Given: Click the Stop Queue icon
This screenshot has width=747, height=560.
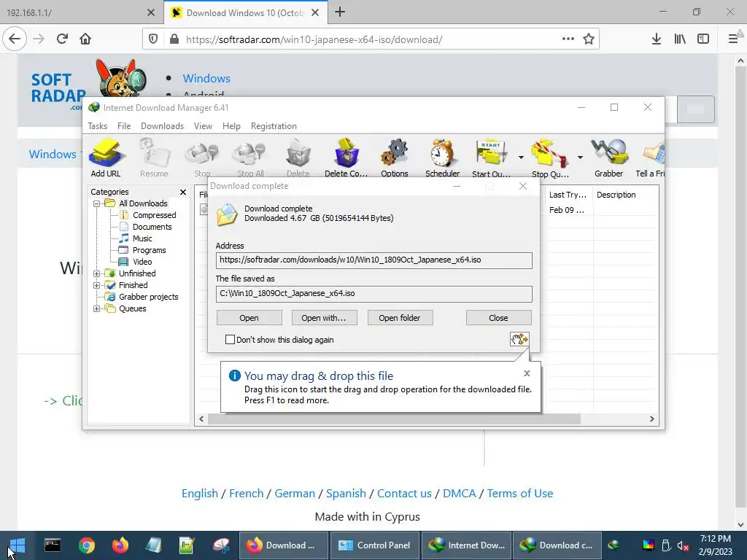Looking at the screenshot, I should [x=550, y=157].
